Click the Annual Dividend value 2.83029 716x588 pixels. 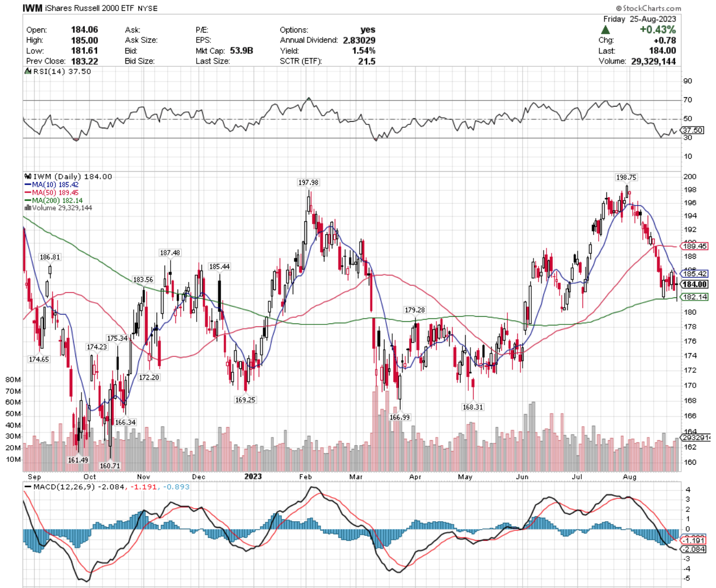(359, 40)
